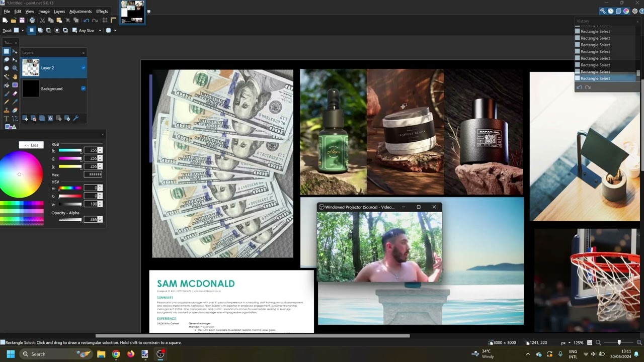The image size is (644, 362).
Task: Click the Print icon in the toolbar
Action: click(32, 20)
